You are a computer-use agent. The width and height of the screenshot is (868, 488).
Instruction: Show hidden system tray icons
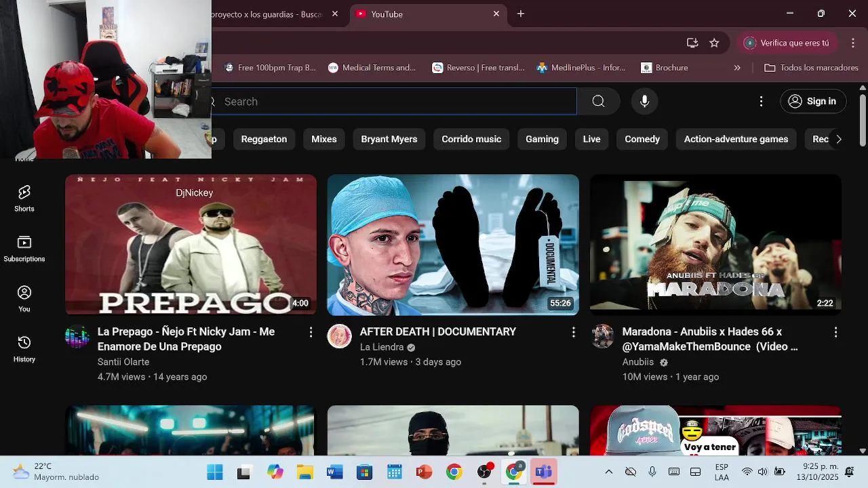click(x=609, y=472)
